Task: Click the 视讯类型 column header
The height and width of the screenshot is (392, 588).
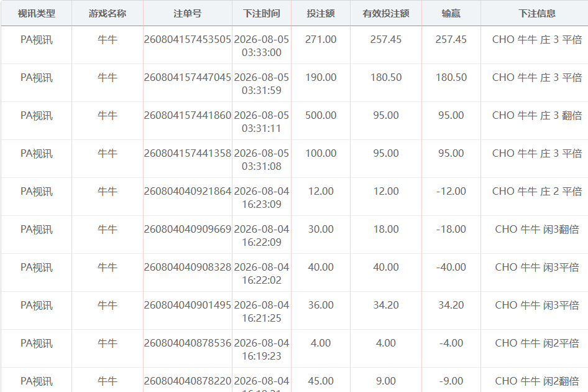Action: click(37, 14)
